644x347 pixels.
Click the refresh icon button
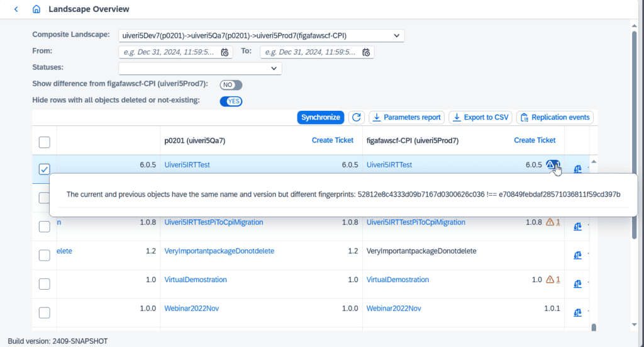357,117
